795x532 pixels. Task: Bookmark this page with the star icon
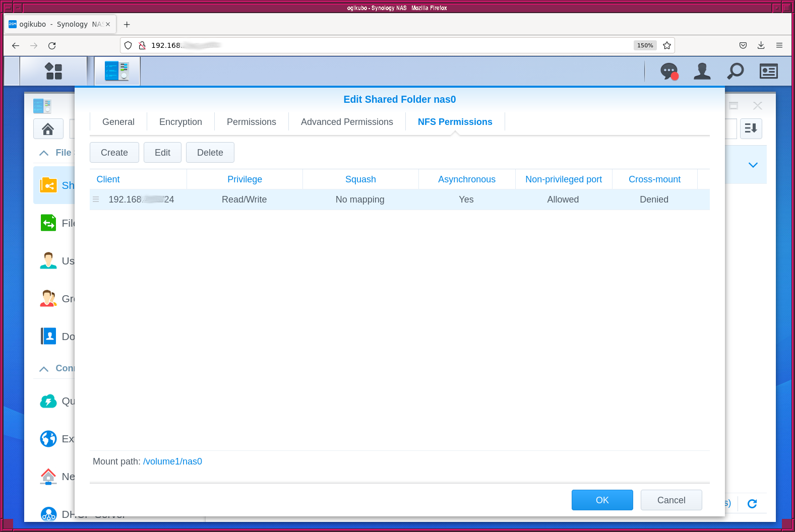(667, 45)
